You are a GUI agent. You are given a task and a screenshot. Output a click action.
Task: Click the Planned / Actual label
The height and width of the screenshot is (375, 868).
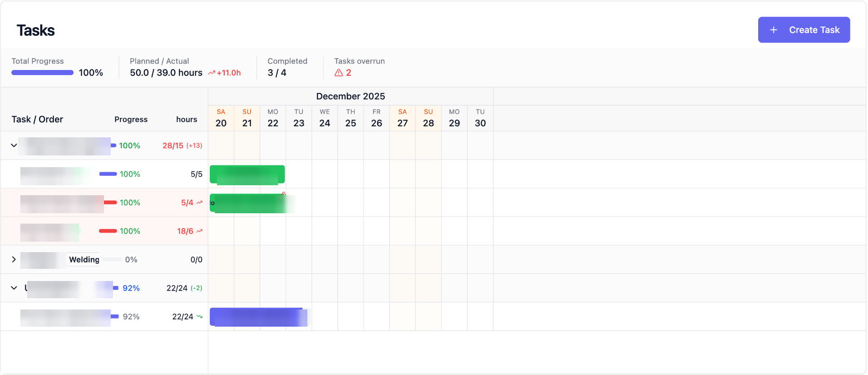tap(160, 61)
